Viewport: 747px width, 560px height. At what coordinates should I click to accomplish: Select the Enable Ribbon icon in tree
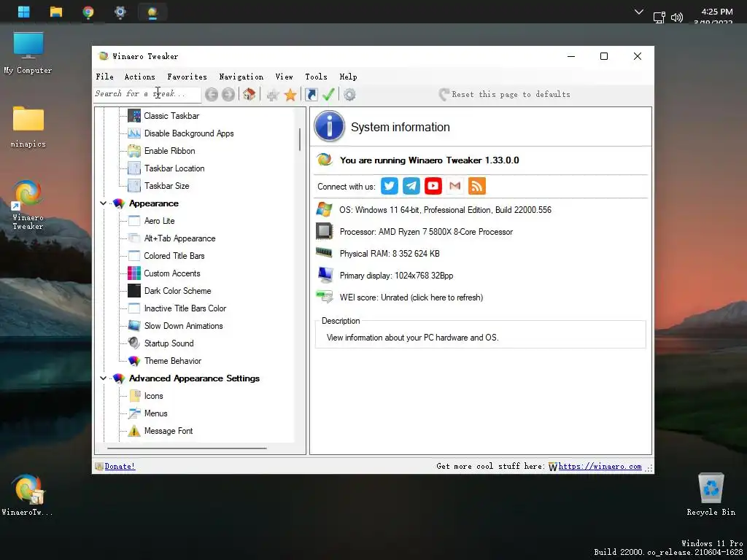tap(134, 151)
